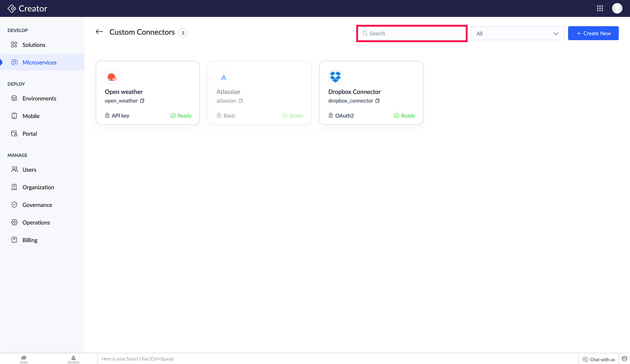Click the Create New button
Screen dimensions: 630x364
tap(593, 33)
